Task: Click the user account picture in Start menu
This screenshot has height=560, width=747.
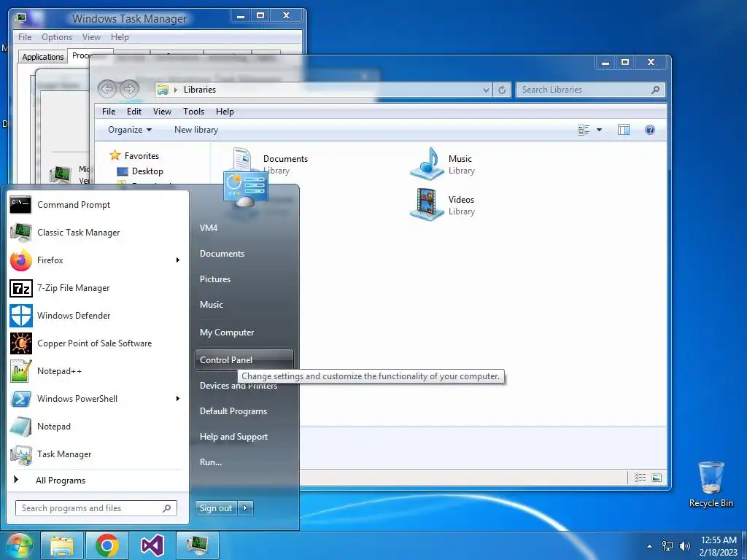Action: pos(245,188)
